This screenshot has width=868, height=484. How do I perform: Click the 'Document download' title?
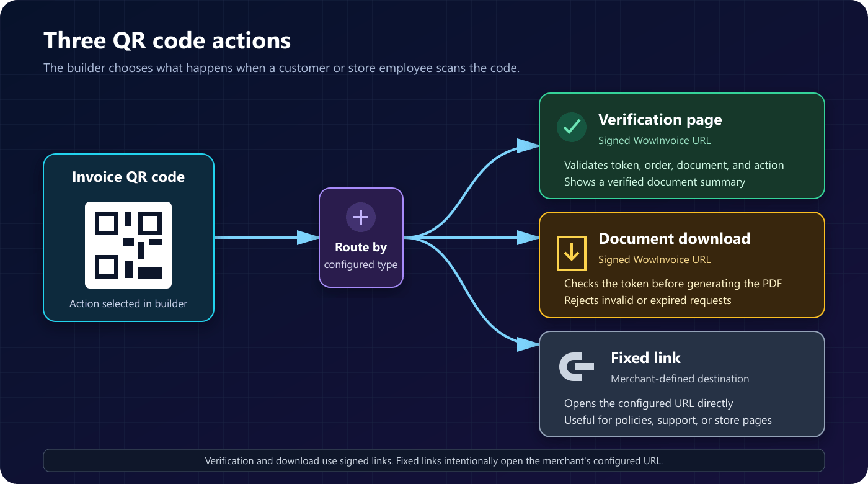674,239
